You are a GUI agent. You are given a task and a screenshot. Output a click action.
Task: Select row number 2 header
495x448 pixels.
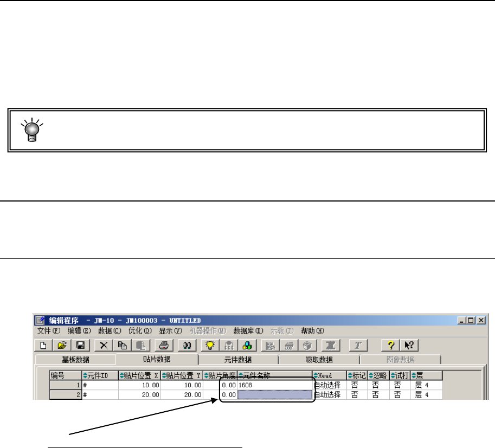click(66, 395)
